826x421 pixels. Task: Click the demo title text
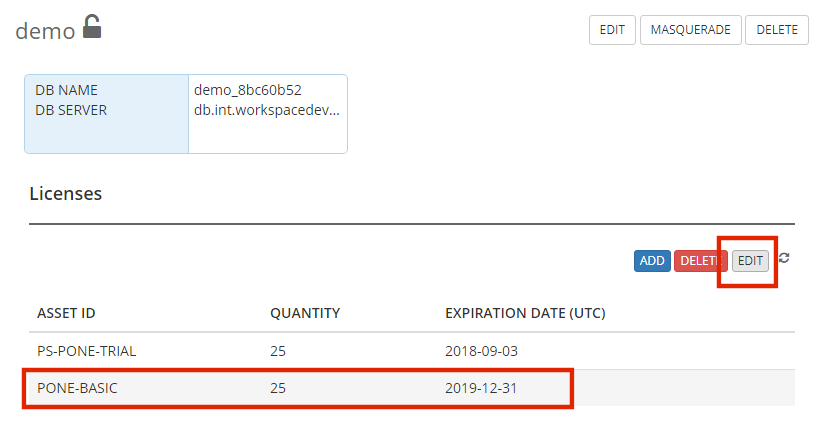45,31
